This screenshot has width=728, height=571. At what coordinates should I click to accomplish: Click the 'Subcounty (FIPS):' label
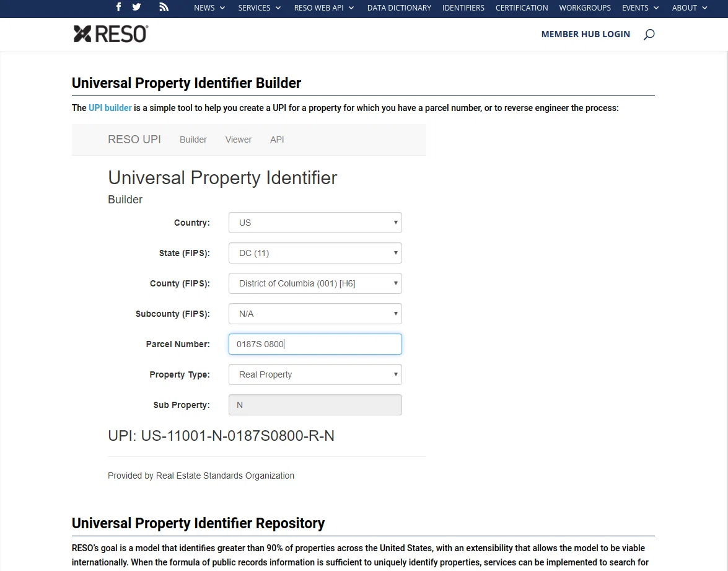[x=173, y=314]
